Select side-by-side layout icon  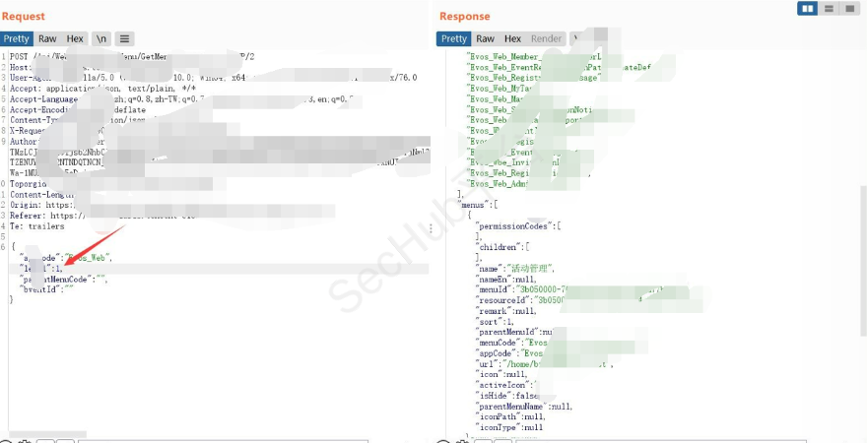click(x=808, y=9)
